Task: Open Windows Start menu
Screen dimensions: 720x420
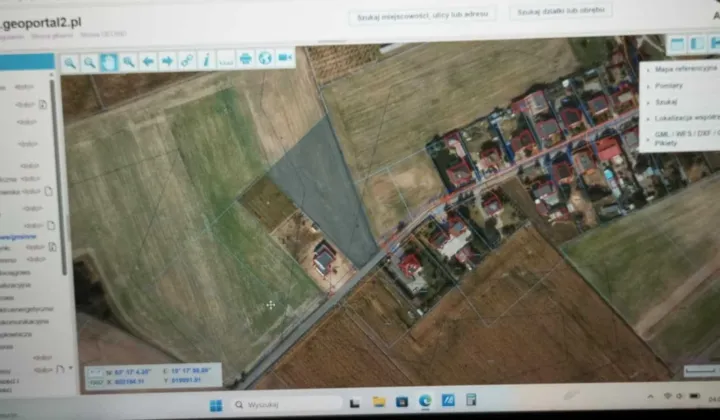Action: (215, 405)
